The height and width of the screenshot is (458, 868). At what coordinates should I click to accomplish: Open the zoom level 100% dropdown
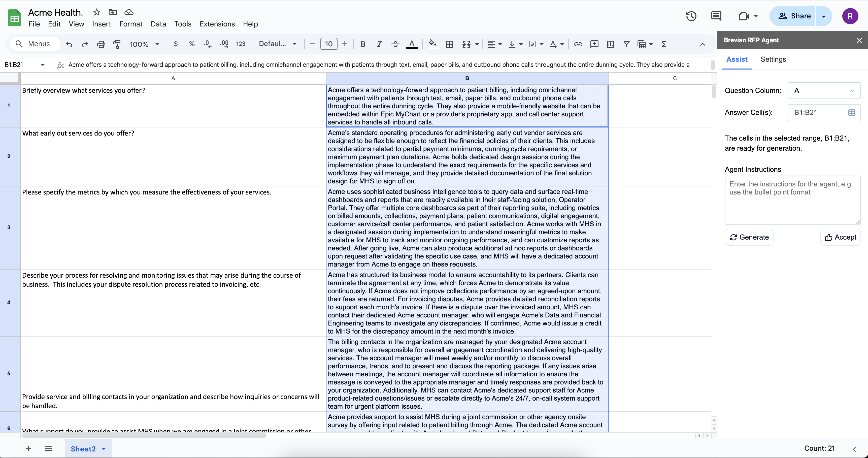[x=144, y=44]
